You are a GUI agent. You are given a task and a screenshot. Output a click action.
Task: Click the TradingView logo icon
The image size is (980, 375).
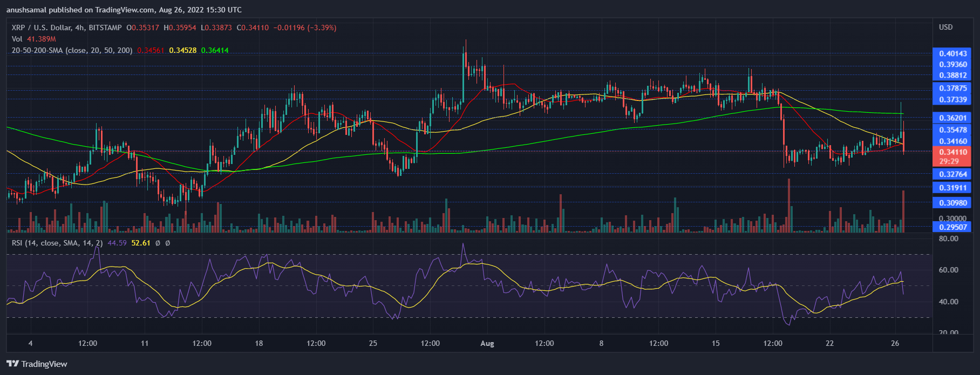tap(12, 364)
